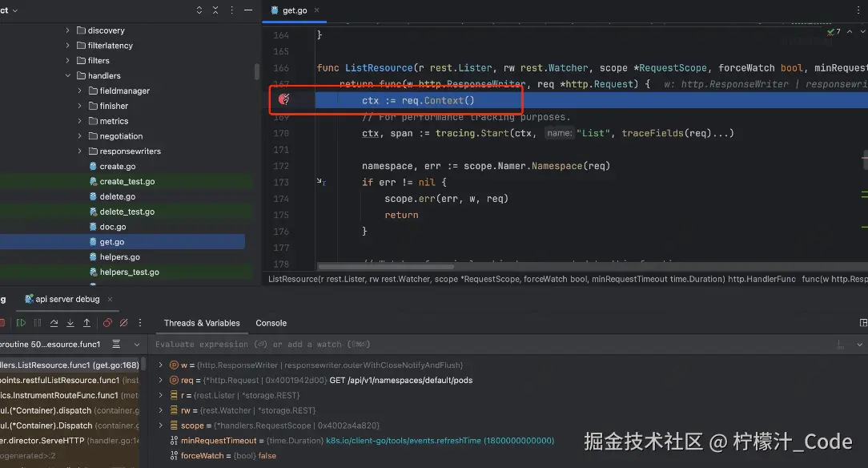This screenshot has height=468, width=868.
Task: Open editor tabs options menu
Action: (x=858, y=10)
